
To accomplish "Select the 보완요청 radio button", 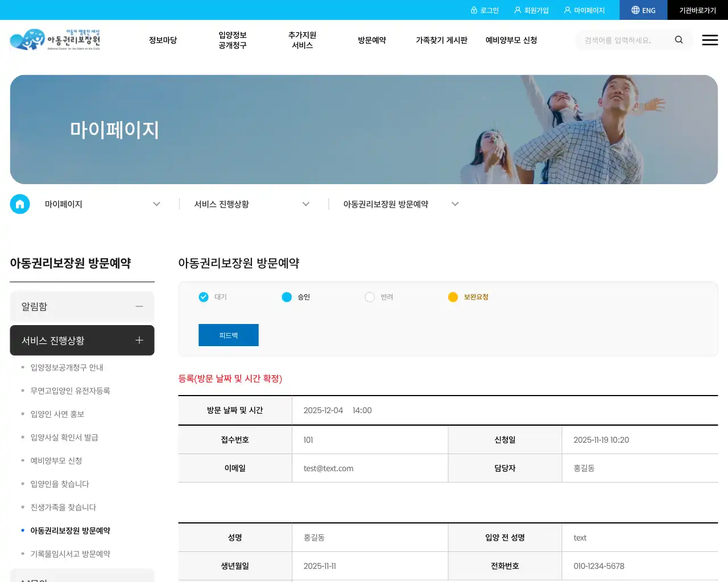I will pyautogui.click(x=453, y=297).
